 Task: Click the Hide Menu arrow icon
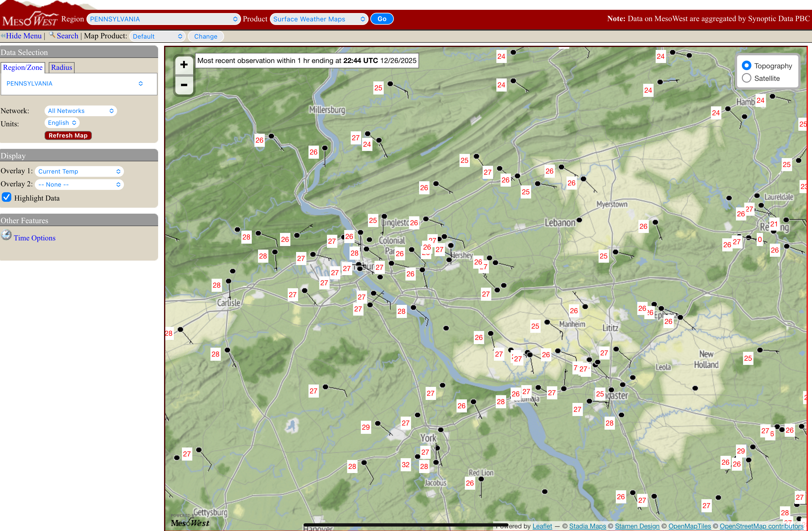(3, 36)
